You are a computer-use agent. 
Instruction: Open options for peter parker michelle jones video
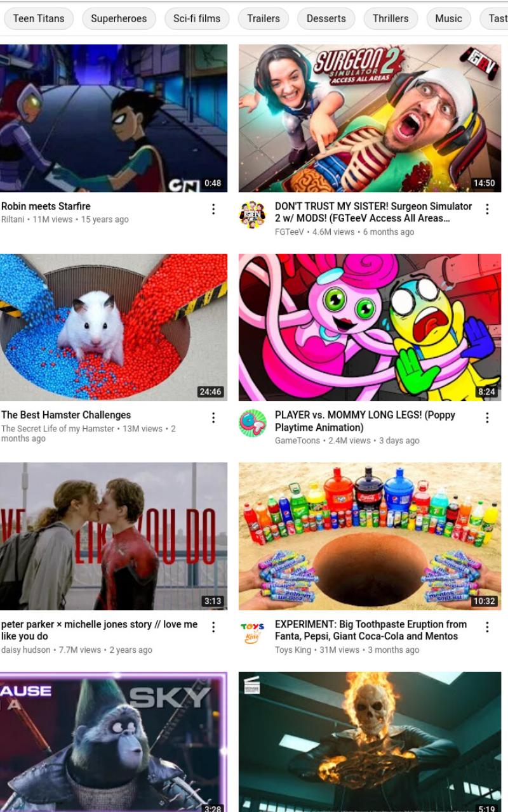click(213, 627)
